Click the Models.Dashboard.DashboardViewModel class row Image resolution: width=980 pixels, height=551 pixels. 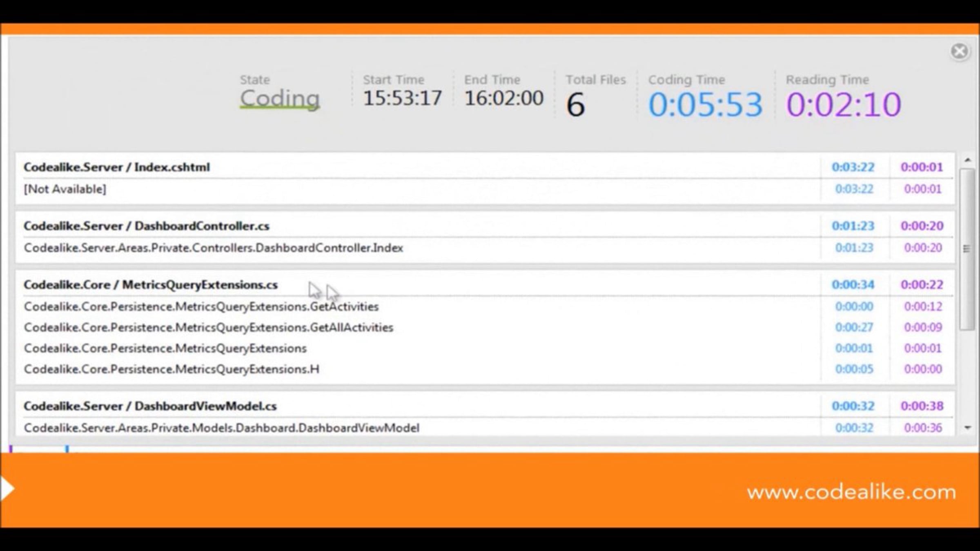click(222, 428)
